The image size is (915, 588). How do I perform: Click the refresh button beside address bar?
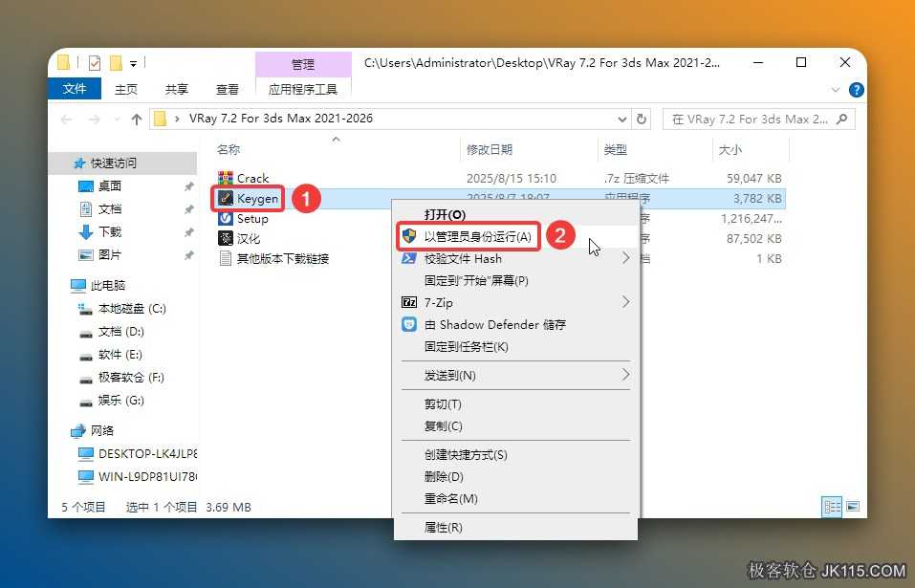[642, 119]
